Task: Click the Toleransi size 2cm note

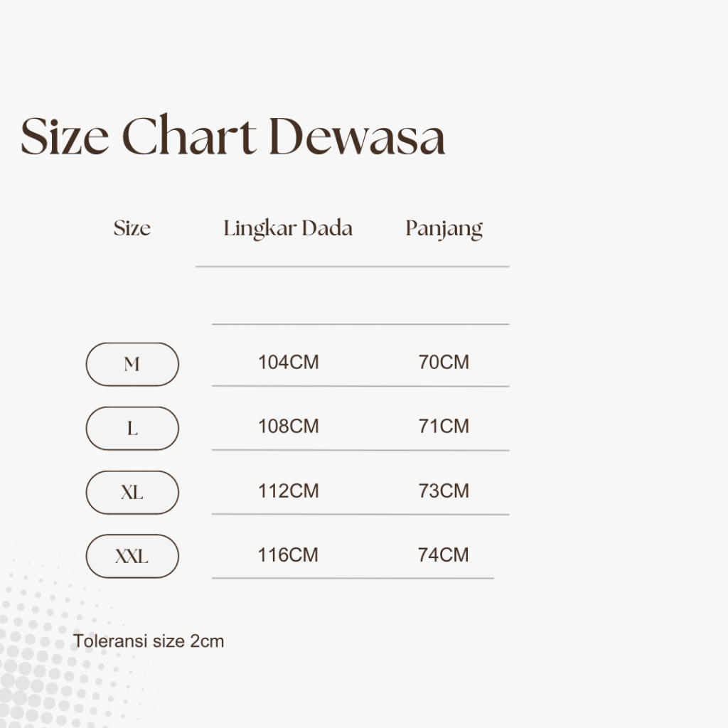Action: 149,641
